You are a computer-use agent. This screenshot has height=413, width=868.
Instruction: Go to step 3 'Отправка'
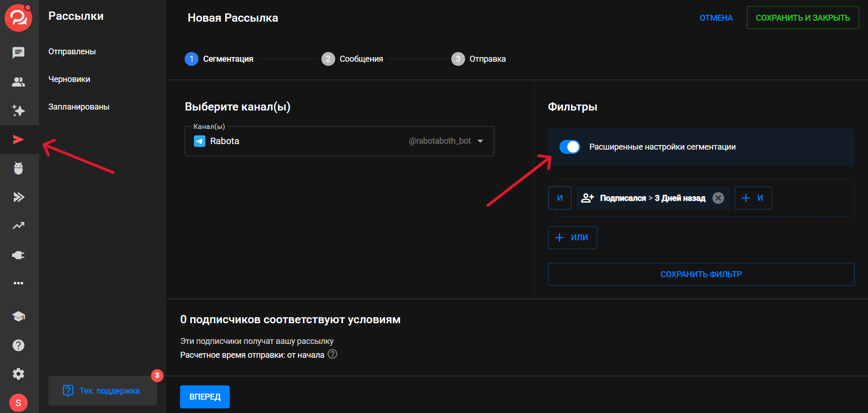coord(478,59)
